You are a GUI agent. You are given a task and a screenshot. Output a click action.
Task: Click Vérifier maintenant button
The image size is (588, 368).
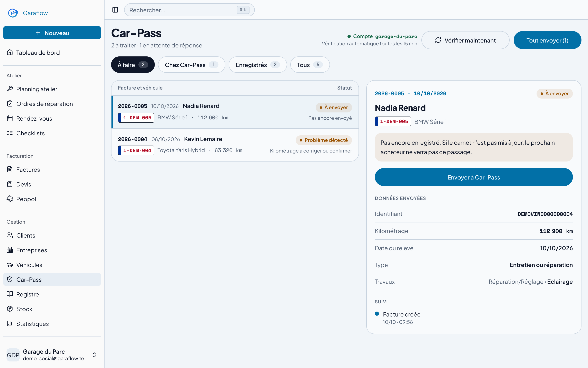pyautogui.click(x=465, y=40)
